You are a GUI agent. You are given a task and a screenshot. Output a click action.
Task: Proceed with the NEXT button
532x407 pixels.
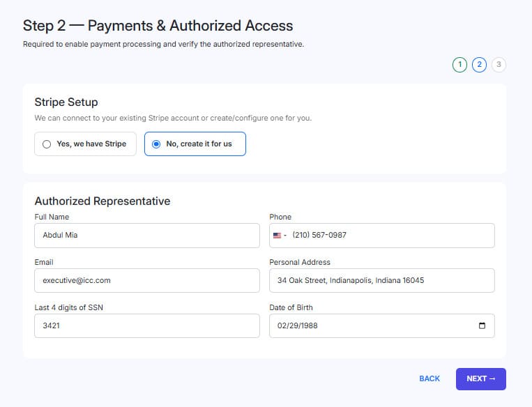point(481,379)
